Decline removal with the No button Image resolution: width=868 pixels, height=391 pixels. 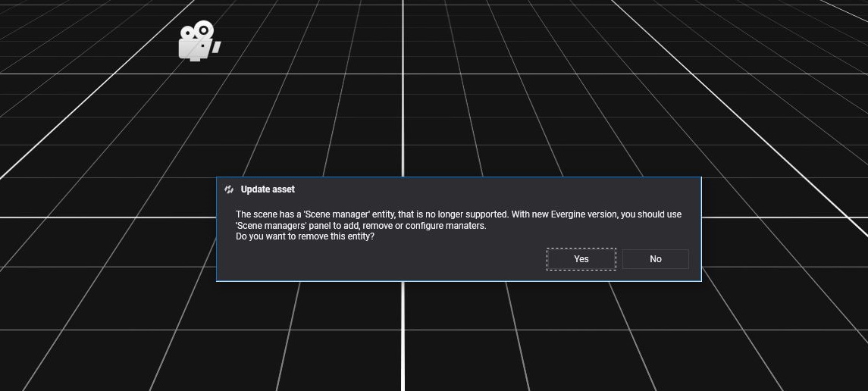point(655,259)
